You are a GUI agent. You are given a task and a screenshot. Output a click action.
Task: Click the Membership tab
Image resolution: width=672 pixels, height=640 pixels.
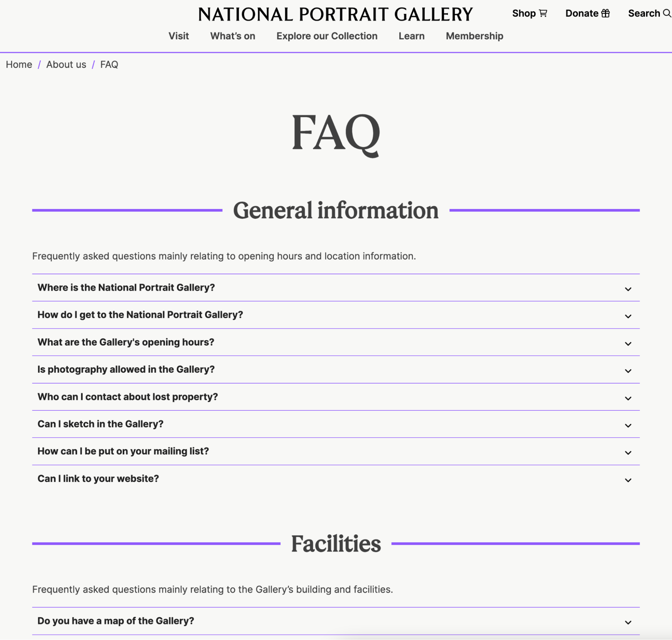(x=475, y=36)
